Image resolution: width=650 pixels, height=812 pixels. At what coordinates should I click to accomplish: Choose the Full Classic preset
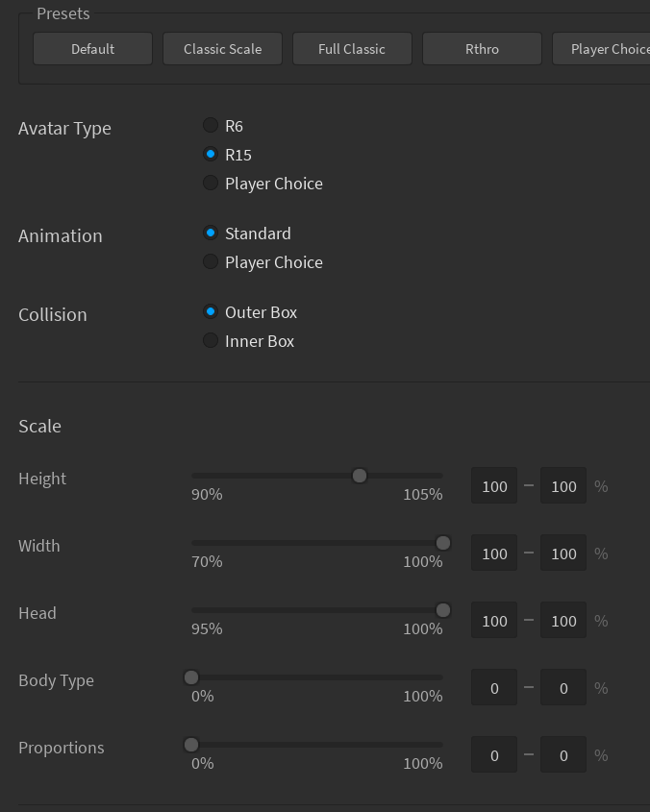pyautogui.click(x=352, y=48)
